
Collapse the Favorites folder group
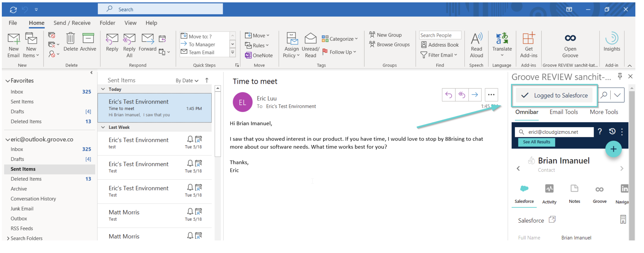pyautogui.click(x=8, y=81)
